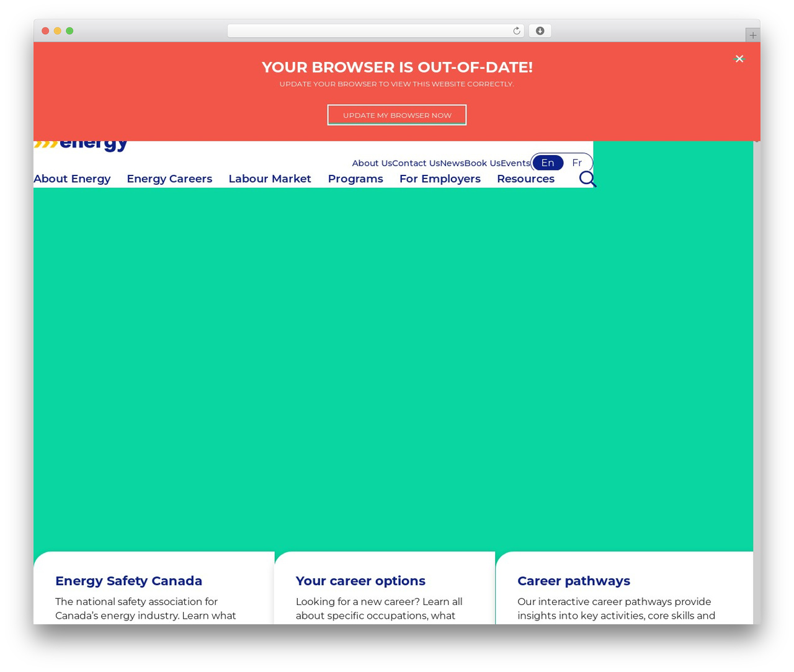
Task: Open a new tab with plus icon
Action: point(752,35)
